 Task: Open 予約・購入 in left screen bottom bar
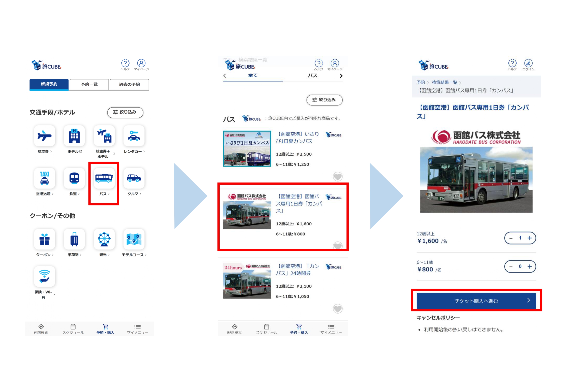(106, 329)
